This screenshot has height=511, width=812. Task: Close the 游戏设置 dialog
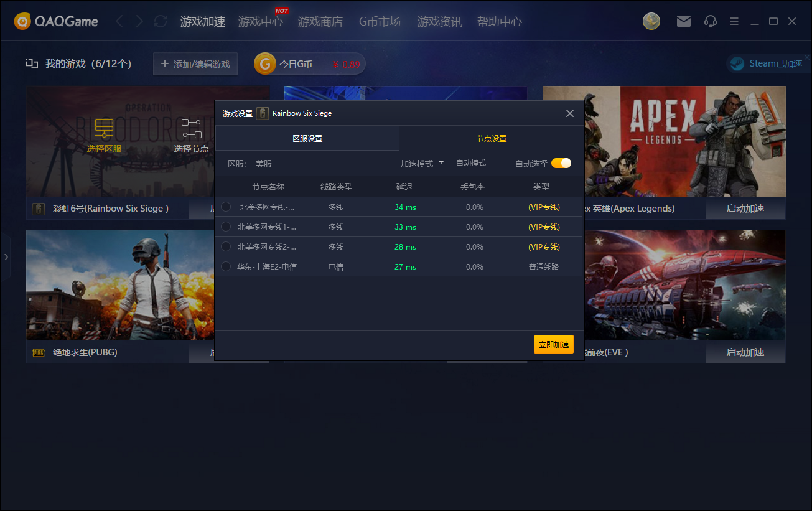point(569,113)
